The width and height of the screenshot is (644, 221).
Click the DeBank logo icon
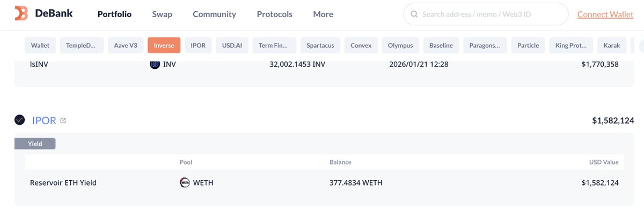click(x=21, y=14)
